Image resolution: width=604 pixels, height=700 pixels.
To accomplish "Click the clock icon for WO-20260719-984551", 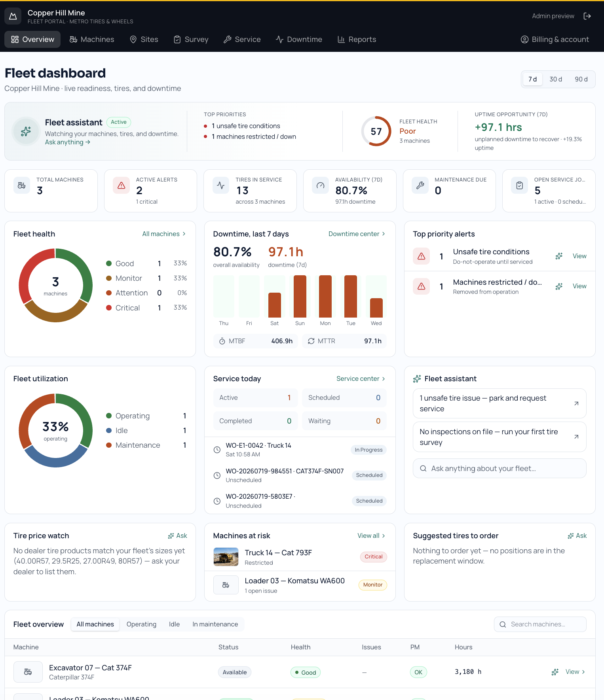I will (217, 475).
